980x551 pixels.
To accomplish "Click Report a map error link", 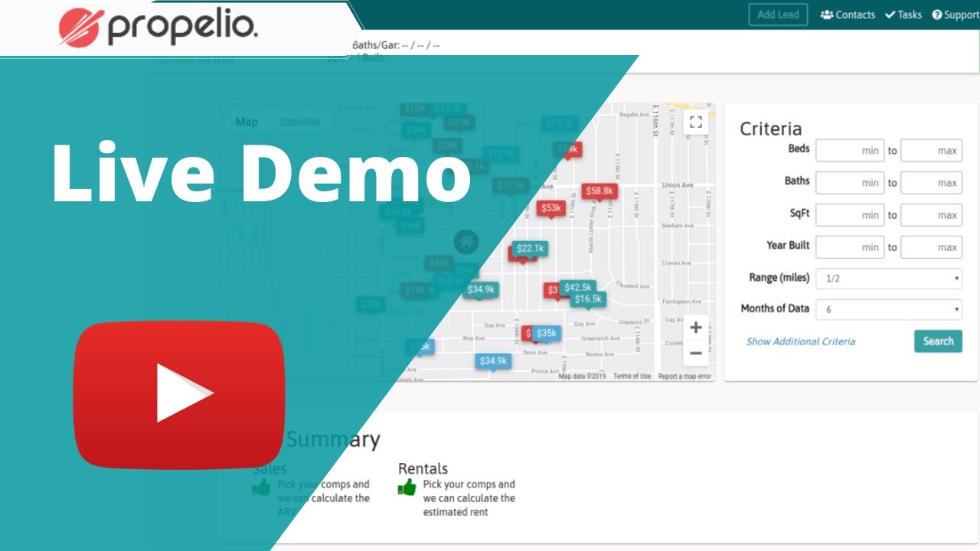I will coord(684,377).
